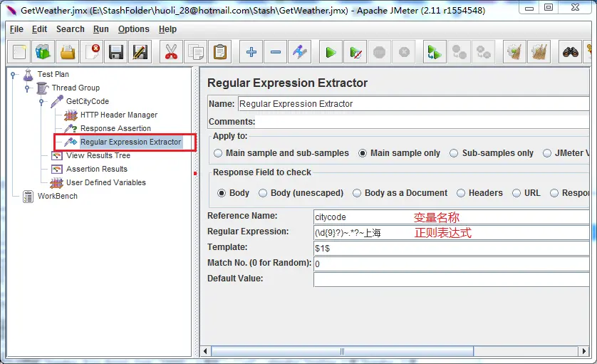
Task: Select HTTP Header Manager in tree
Action: pyautogui.click(x=119, y=115)
